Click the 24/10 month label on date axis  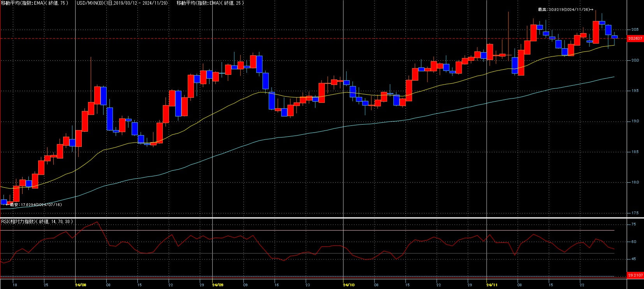click(348, 285)
